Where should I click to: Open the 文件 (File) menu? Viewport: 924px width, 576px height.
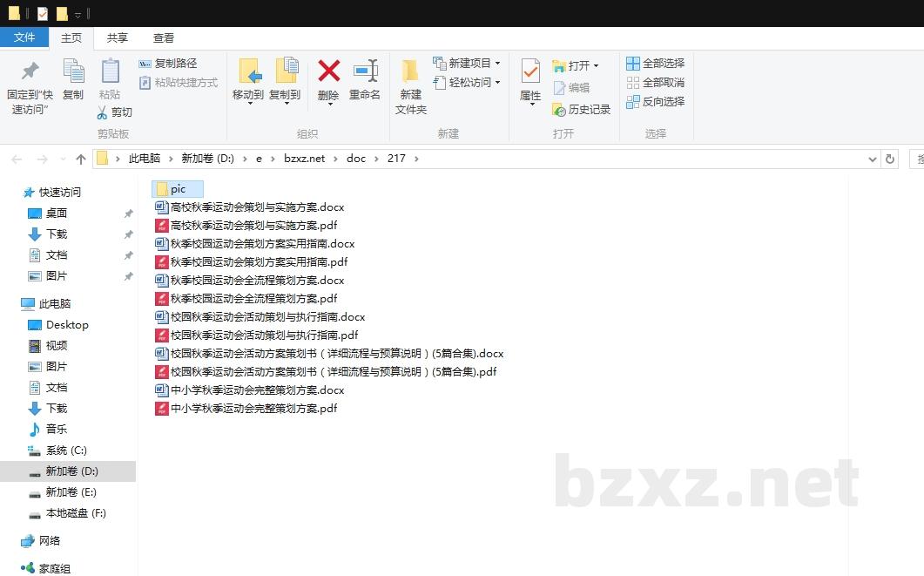point(25,37)
